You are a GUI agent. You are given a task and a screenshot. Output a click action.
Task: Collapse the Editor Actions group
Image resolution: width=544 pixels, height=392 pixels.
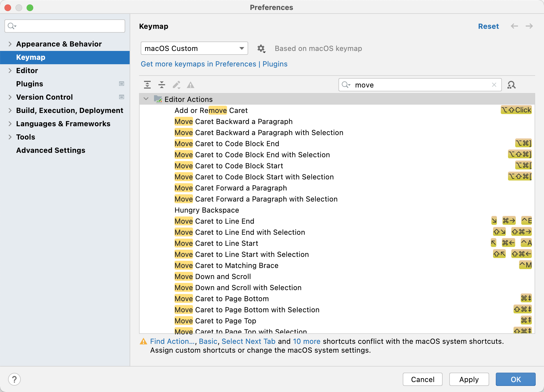pyautogui.click(x=146, y=99)
